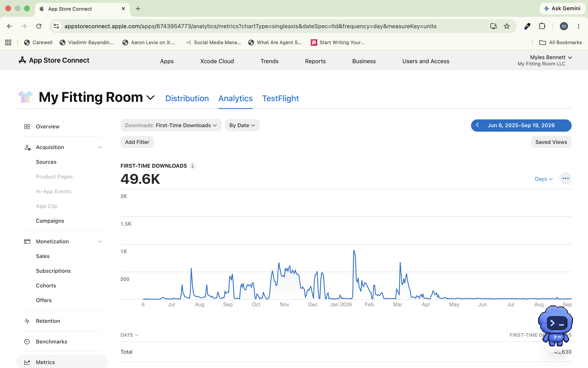
Task: Open Cohorts in the sidebar
Action: coord(46,286)
